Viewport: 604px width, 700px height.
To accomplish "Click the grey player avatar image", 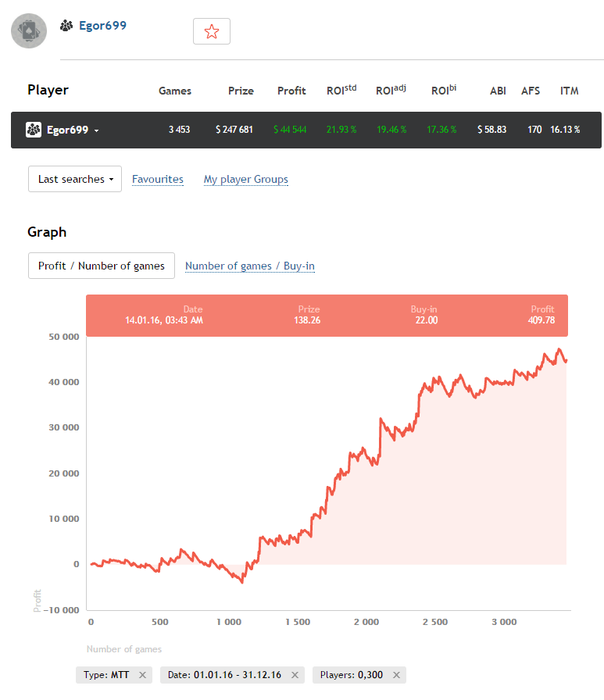I will coord(29,30).
